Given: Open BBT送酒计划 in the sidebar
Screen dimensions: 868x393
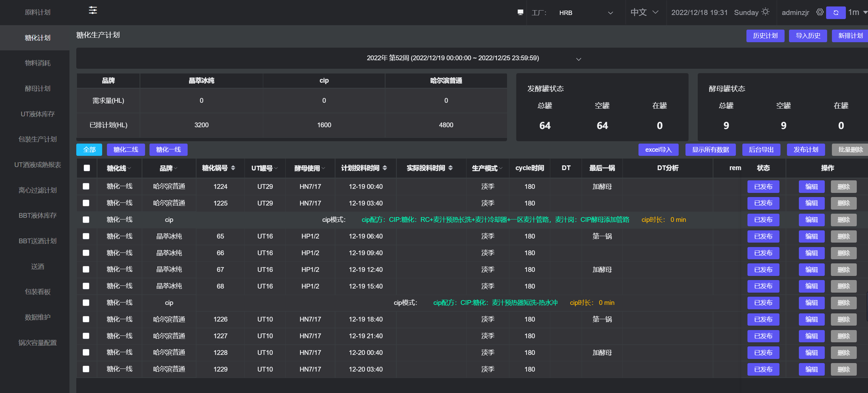Looking at the screenshot, I should point(37,241).
